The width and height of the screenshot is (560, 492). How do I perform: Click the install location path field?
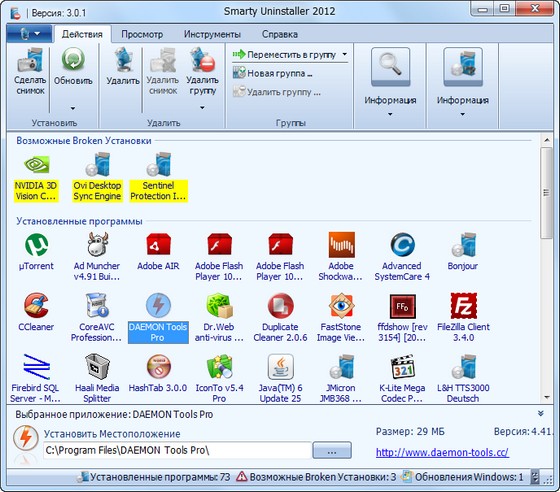point(178,450)
